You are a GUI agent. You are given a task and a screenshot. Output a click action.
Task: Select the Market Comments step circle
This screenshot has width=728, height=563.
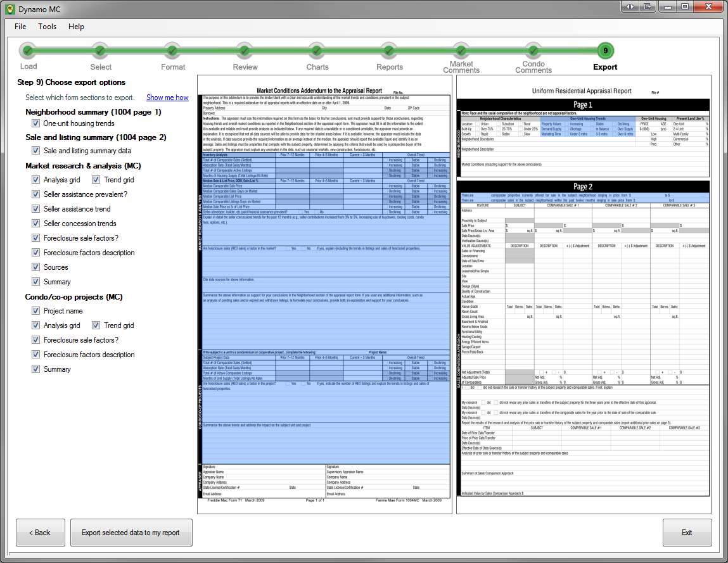point(461,51)
